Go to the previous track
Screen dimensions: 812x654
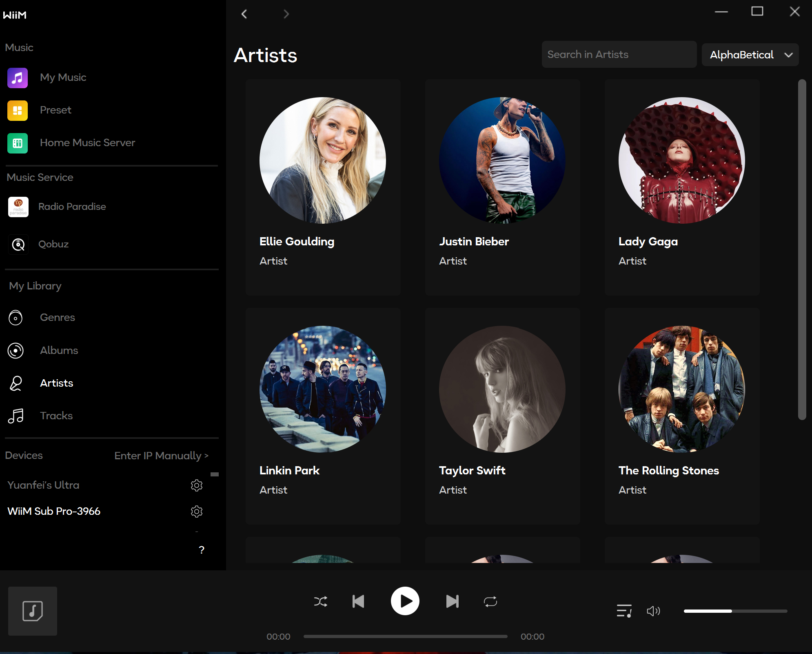(358, 601)
